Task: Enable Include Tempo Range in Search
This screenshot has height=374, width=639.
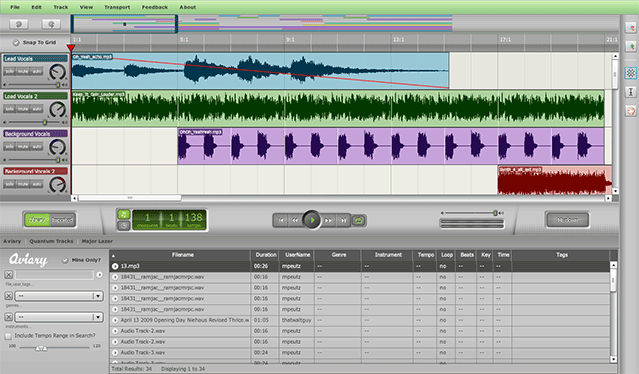Action: coord(8,336)
